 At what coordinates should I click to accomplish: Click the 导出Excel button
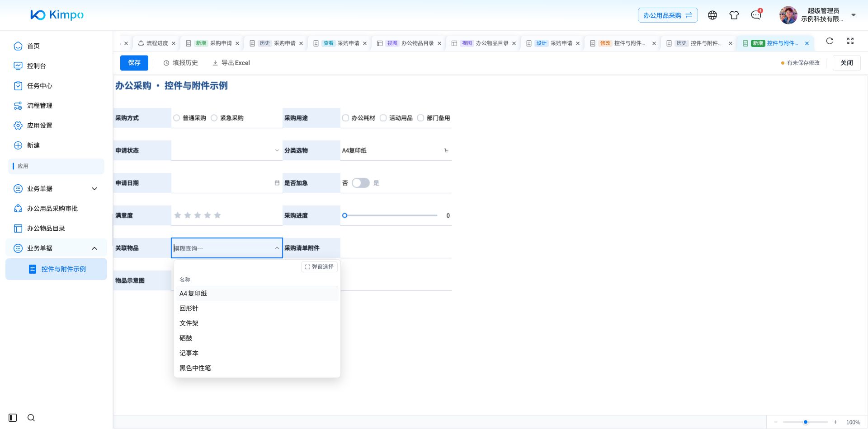coord(231,63)
